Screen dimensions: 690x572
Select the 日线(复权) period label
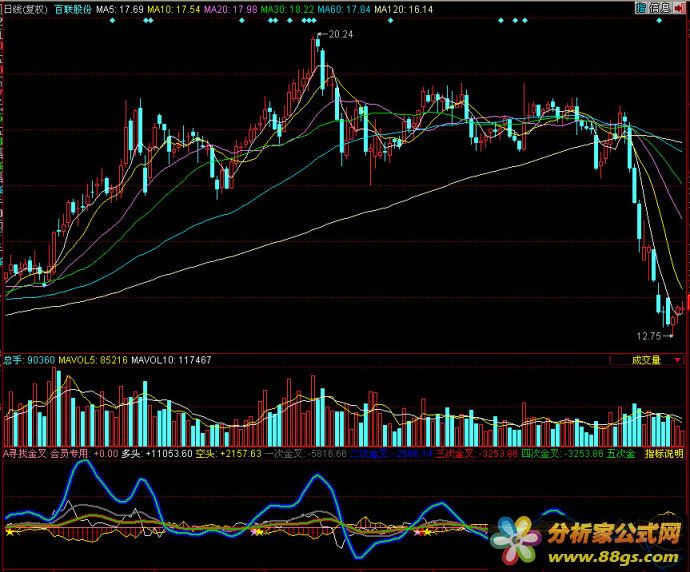[x=26, y=9]
